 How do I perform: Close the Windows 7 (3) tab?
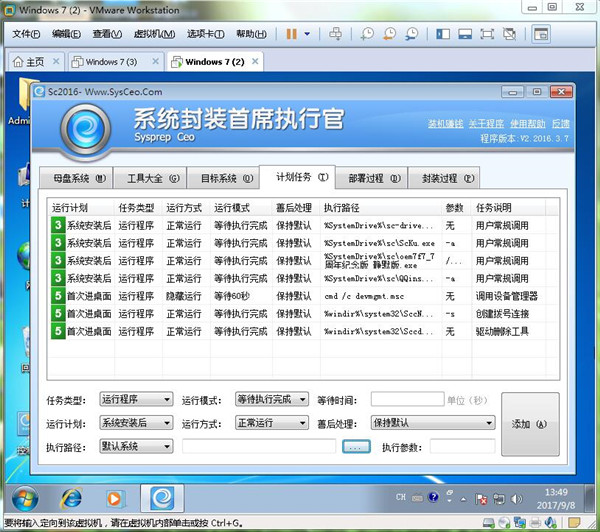[x=155, y=61]
